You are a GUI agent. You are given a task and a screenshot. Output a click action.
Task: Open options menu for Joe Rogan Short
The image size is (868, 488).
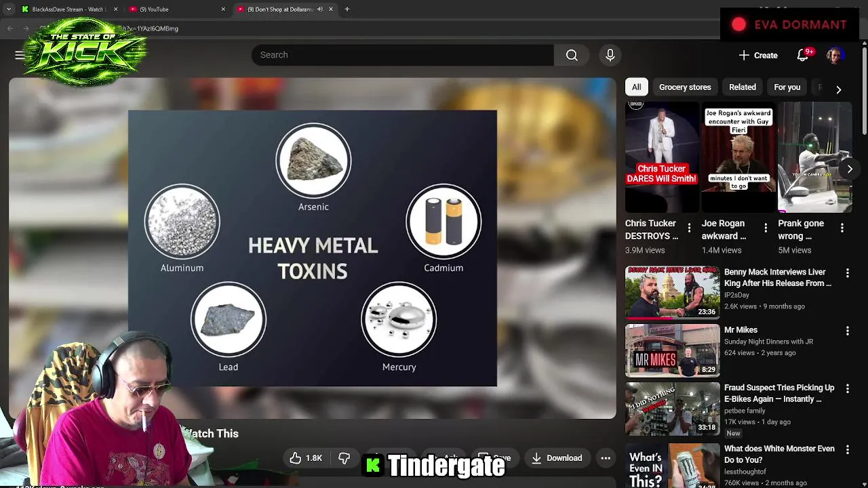(766, 228)
